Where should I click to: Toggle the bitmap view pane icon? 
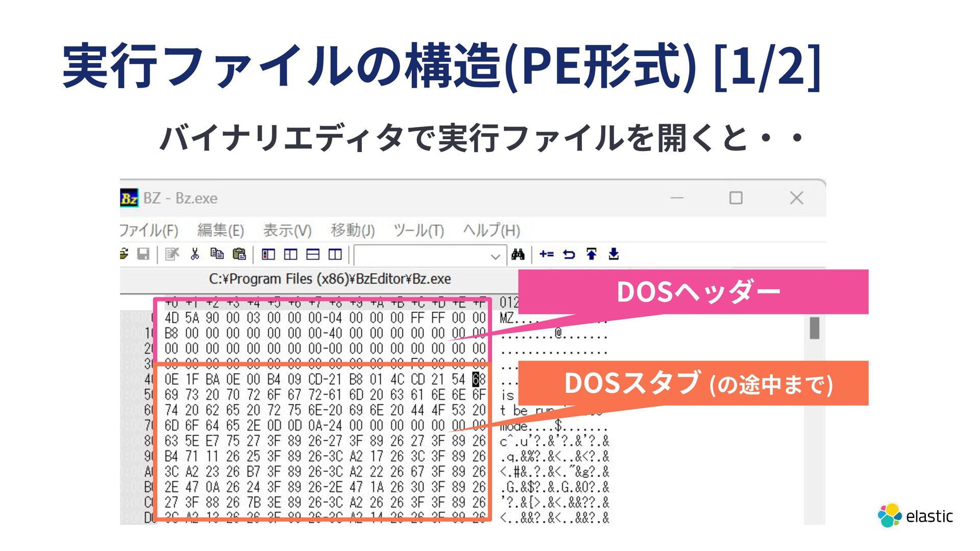tap(268, 254)
